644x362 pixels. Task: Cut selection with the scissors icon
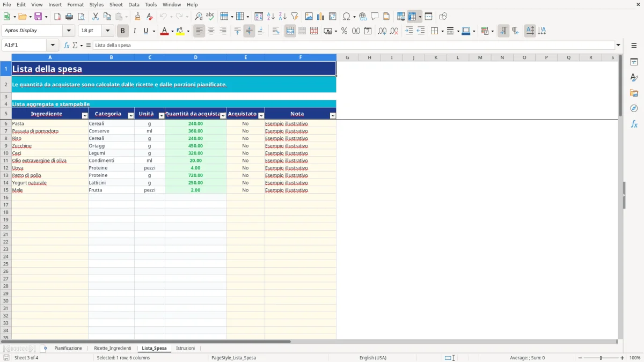[96, 17]
